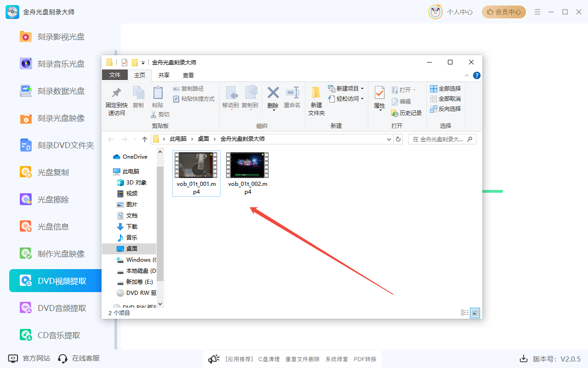Switch to details view icon
Image resolution: width=588 pixels, height=368 pixels.
coord(465,313)
